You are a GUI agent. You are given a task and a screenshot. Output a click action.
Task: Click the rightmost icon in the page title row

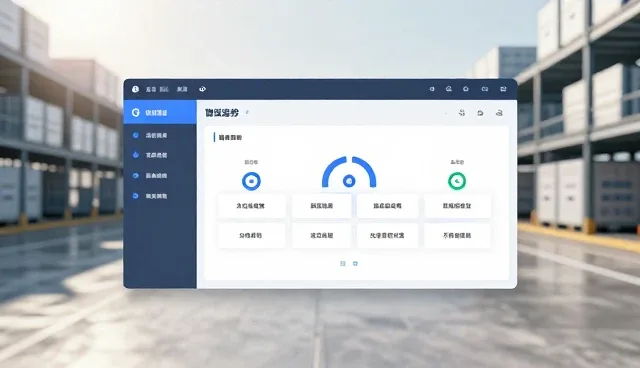pos(499,113)
